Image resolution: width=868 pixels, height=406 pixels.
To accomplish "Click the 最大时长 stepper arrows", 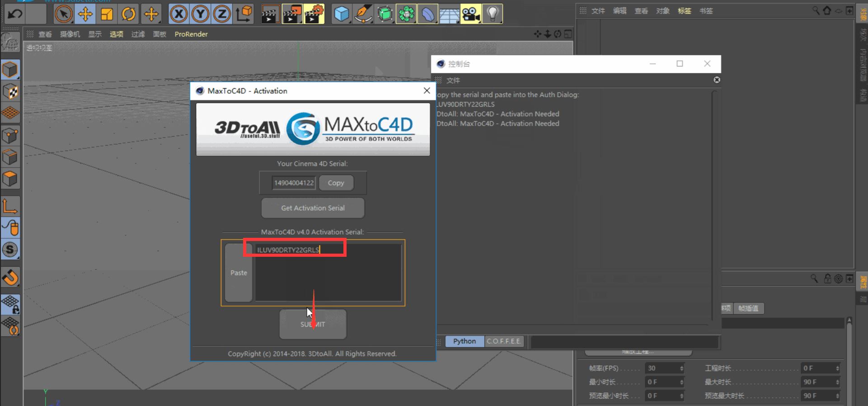I will click(x=837, y=382).
